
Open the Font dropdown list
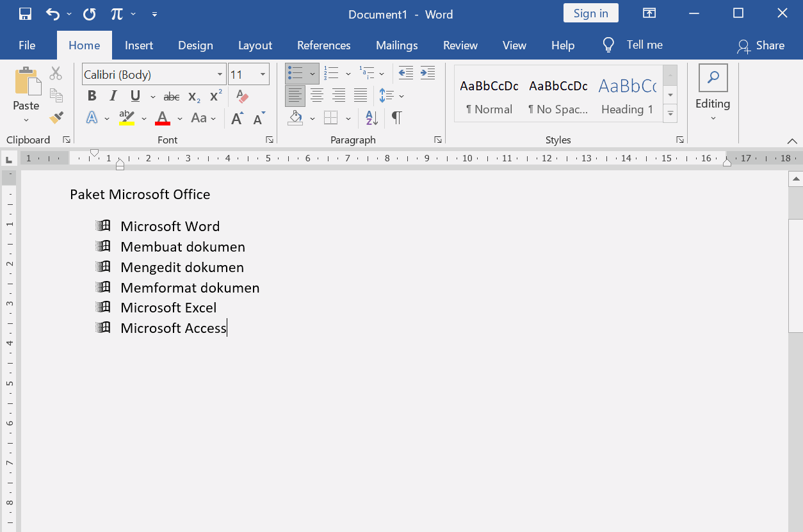click(221, 74)
